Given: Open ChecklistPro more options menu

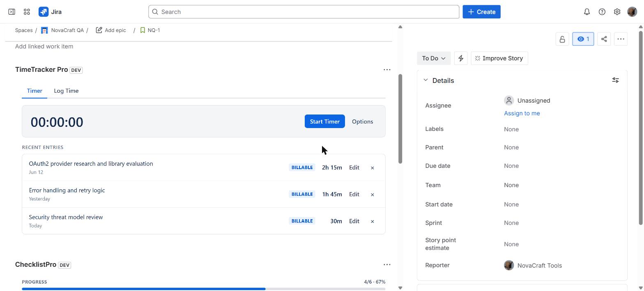Looking at the screenshot, I should [387, 265].
